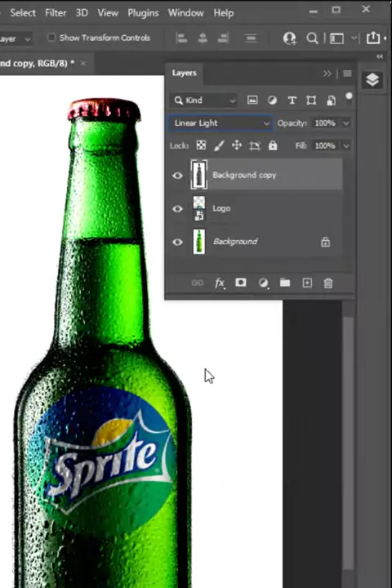
Task: Unlock Background layer via padlock icon
Action: (x=325, y=242)
